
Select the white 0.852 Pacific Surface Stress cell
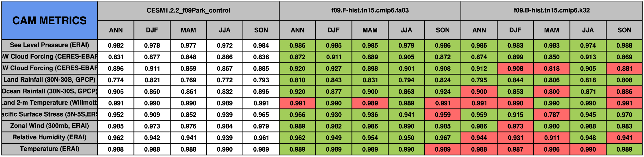click(x=188, y=115)
